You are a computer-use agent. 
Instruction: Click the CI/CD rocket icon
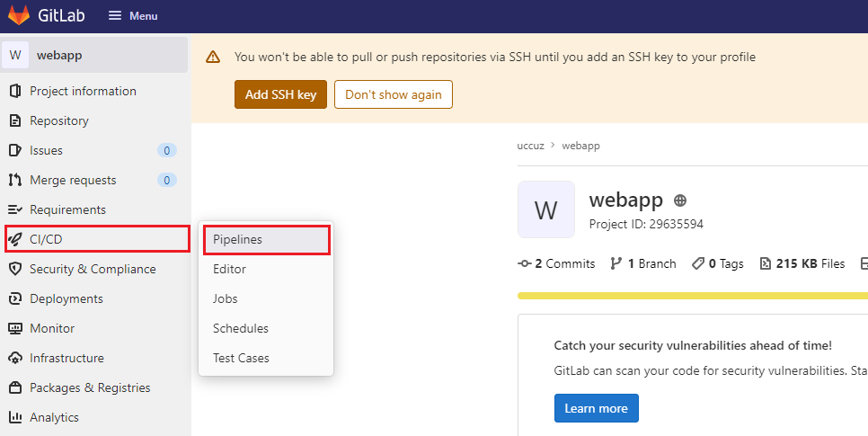coord(14,239)
